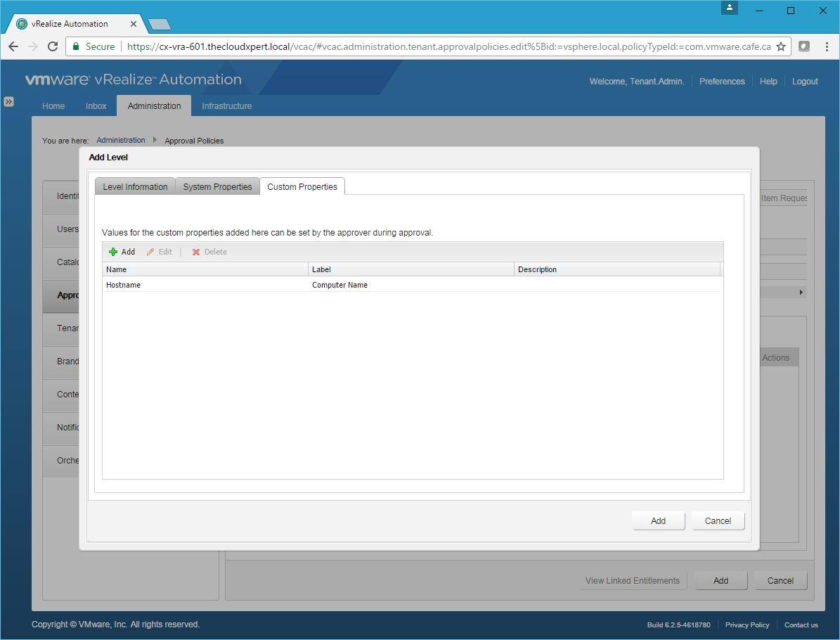Reload page with browser refresh icon
The image size is (840, 640).
(x=52, y=46)
